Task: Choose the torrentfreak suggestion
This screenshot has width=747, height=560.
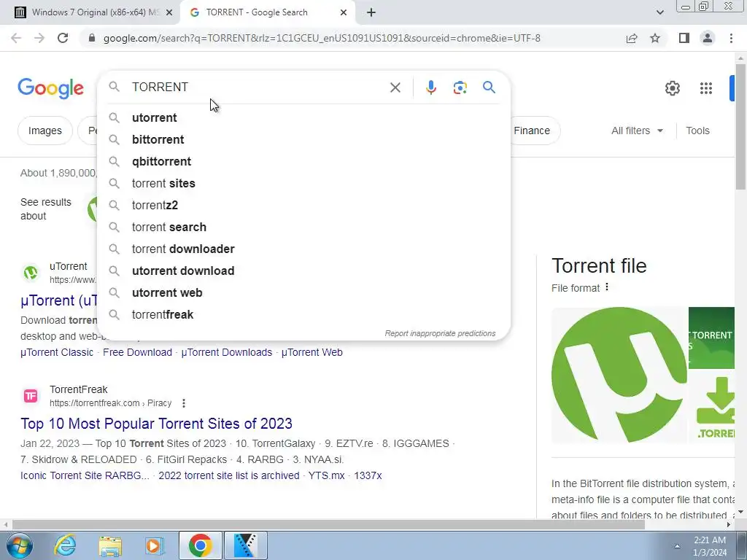Action: click(x=303, y=315)
